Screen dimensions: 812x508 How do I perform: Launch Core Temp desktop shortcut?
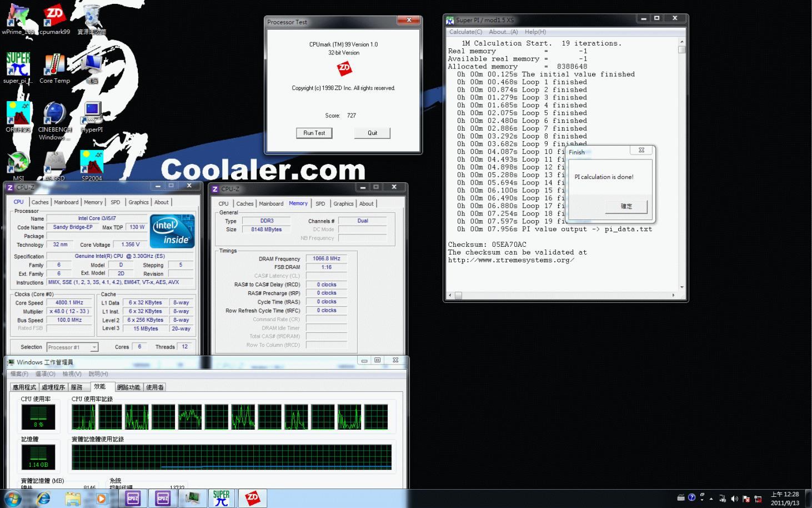coord(54,68)
